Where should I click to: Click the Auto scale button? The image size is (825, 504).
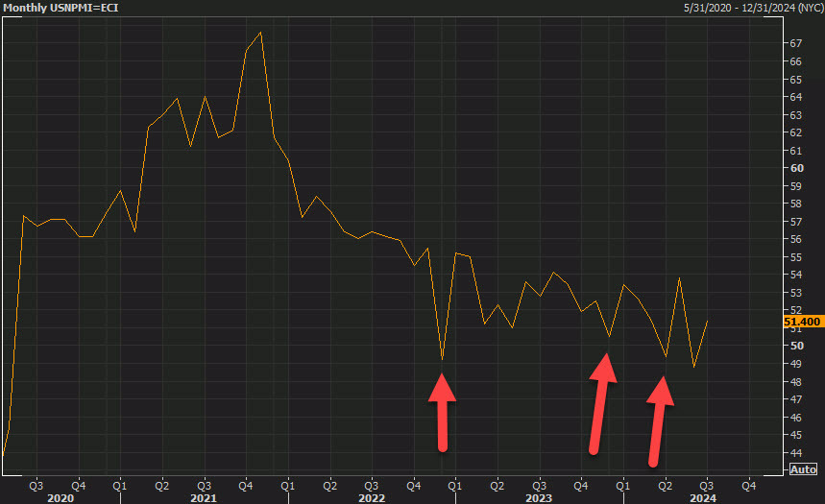click(x=803, y=469)
